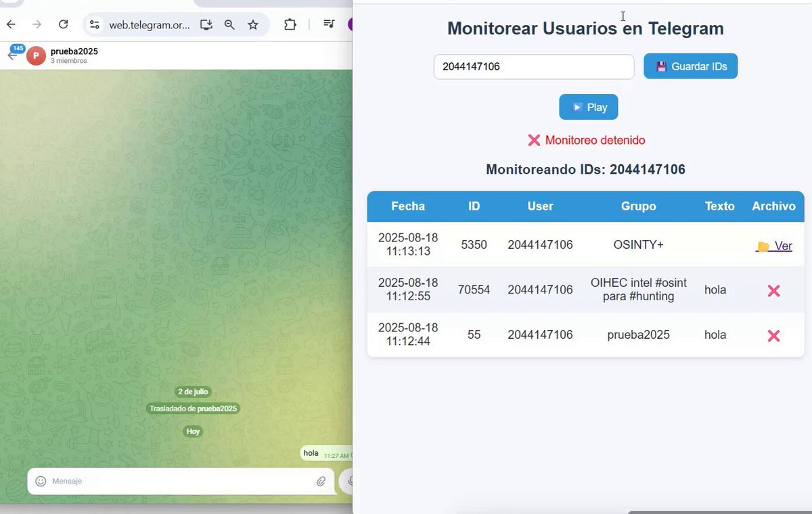
Task: Select the date cell 2025-08-18 11:12:44
Action: (408, 334)
